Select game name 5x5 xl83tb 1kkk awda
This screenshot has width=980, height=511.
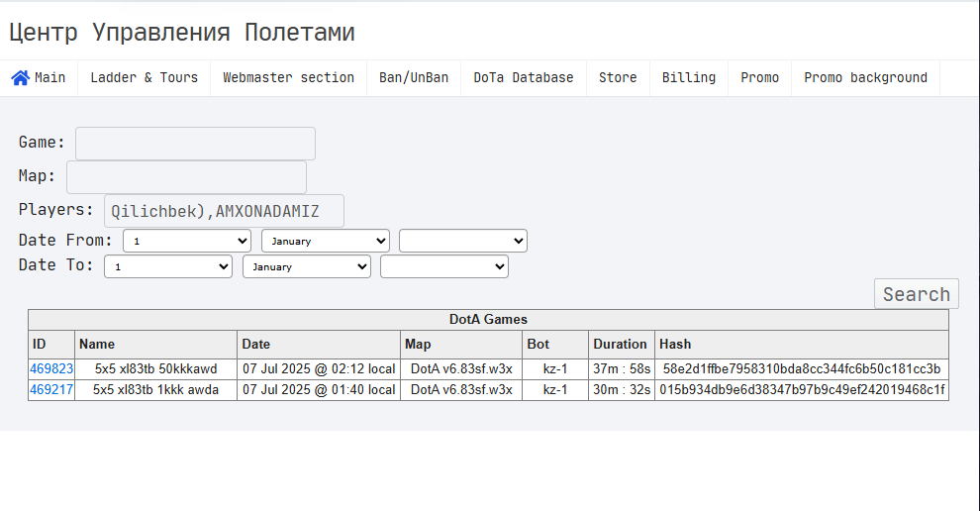tap(155, 389)
